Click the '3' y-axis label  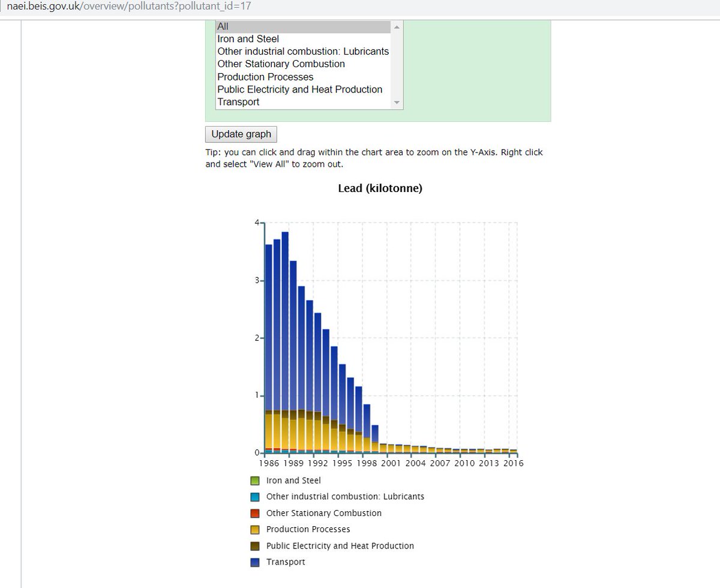click(257, 280)
